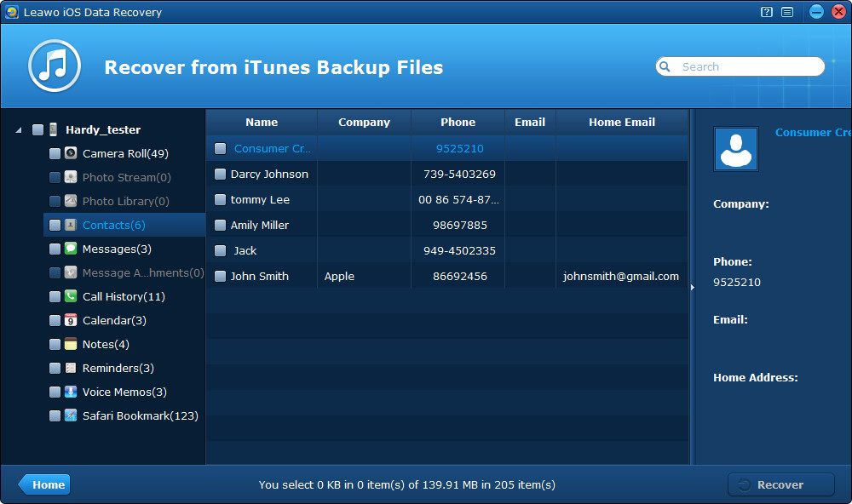Click the Camera Roll camera icon
The image size is (852, 504).
(x=71, y=153)
